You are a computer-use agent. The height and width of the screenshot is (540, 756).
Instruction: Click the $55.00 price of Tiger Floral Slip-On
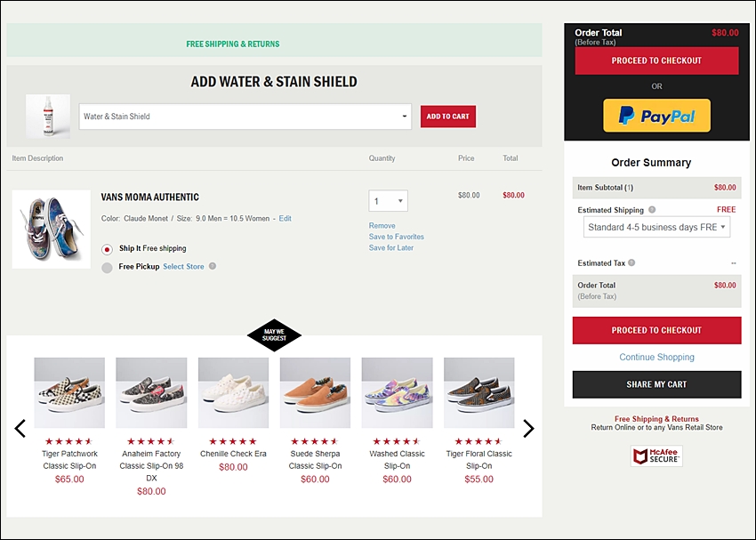479,480
